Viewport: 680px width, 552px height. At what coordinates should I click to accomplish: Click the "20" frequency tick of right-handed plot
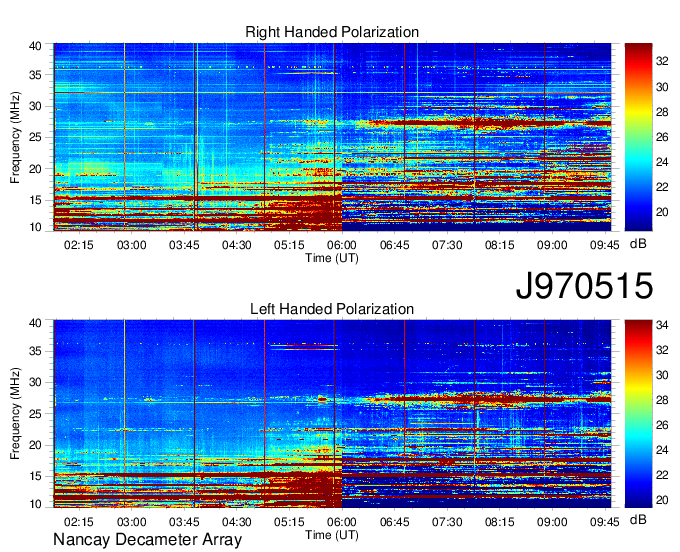[x=35, y=169]
